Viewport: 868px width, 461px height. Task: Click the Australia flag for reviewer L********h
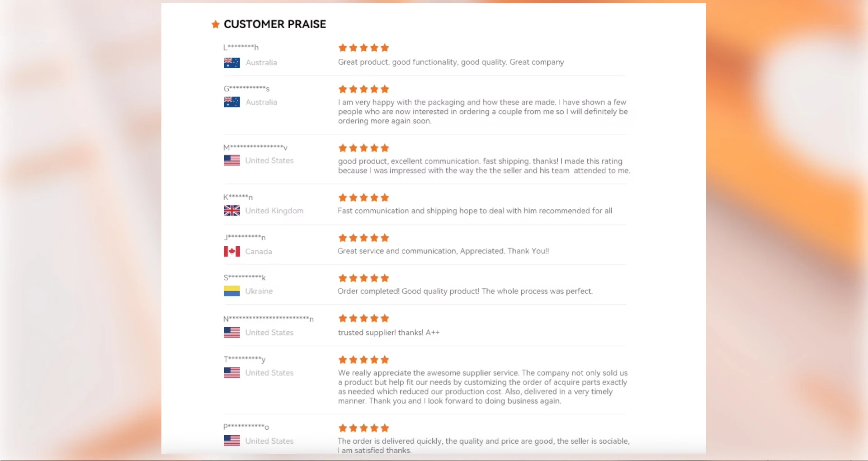point(232,63)
